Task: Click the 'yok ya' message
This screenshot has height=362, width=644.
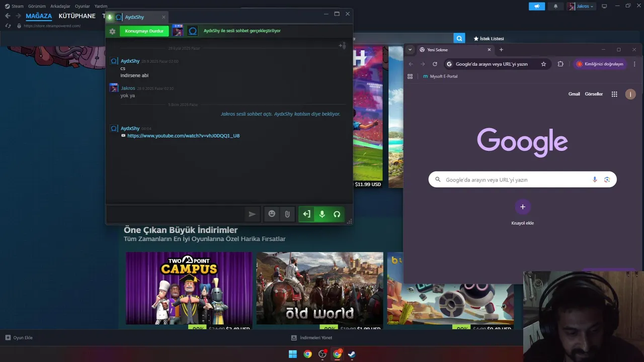Action: point(128,96)
